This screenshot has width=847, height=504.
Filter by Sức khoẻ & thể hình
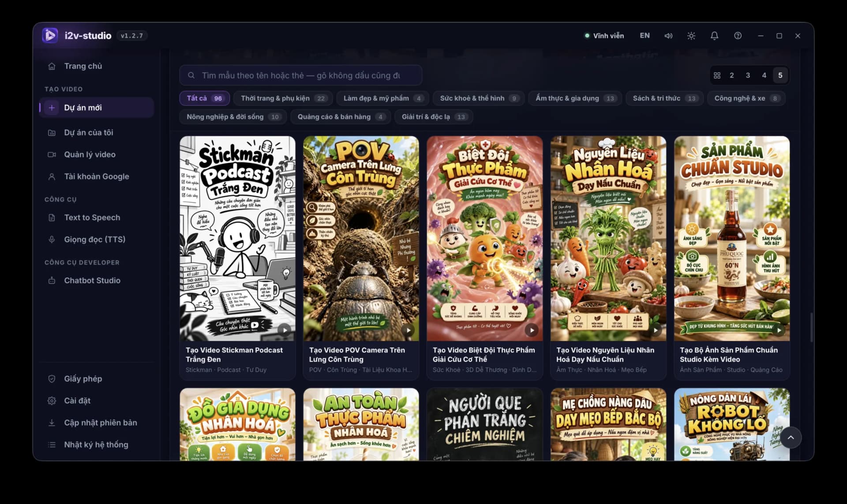[x=479, y=98]
